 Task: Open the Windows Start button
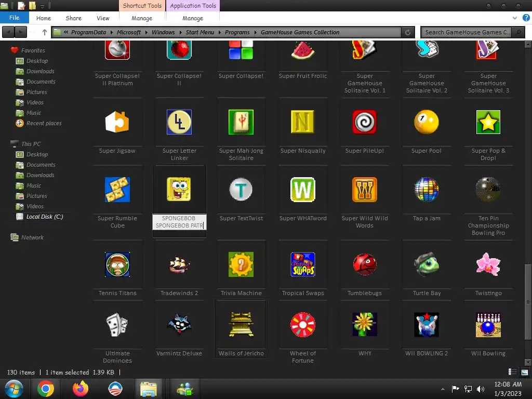pos(14,389)
